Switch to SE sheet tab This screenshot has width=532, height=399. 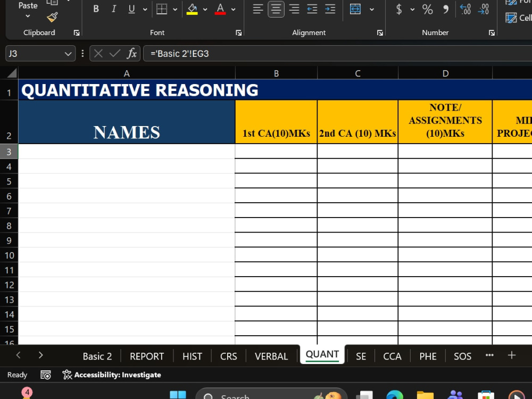361,356
